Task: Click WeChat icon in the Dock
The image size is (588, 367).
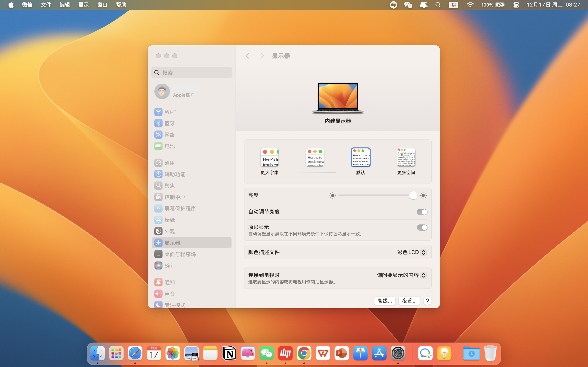Action: [x=267, y=353]
